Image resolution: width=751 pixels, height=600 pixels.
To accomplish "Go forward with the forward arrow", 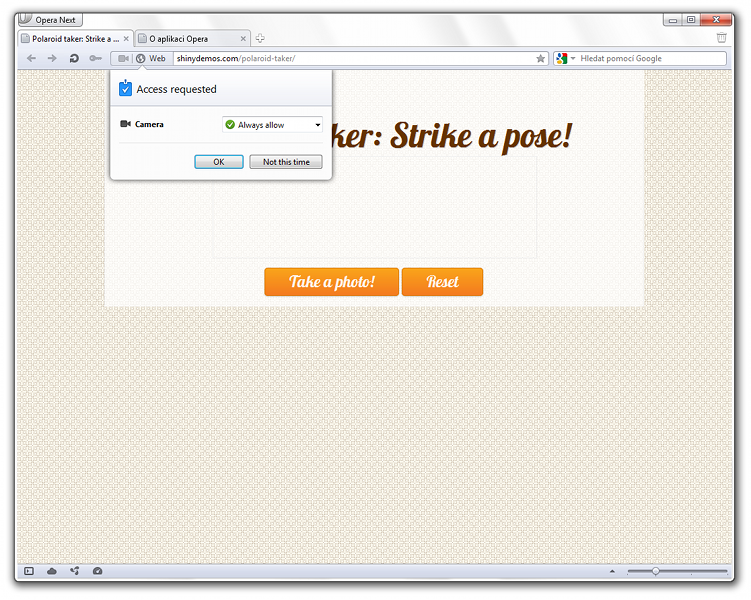I will click(x=52, y=58).
